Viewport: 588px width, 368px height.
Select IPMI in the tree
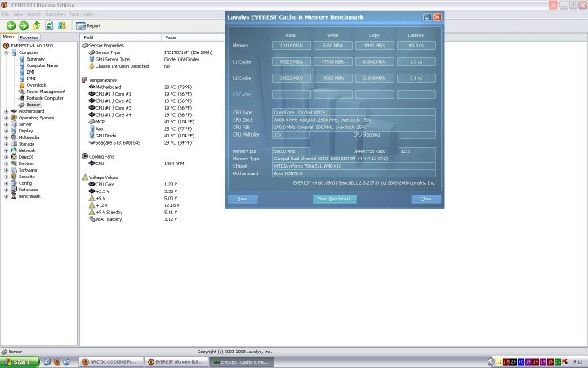(x=31, y=79)
